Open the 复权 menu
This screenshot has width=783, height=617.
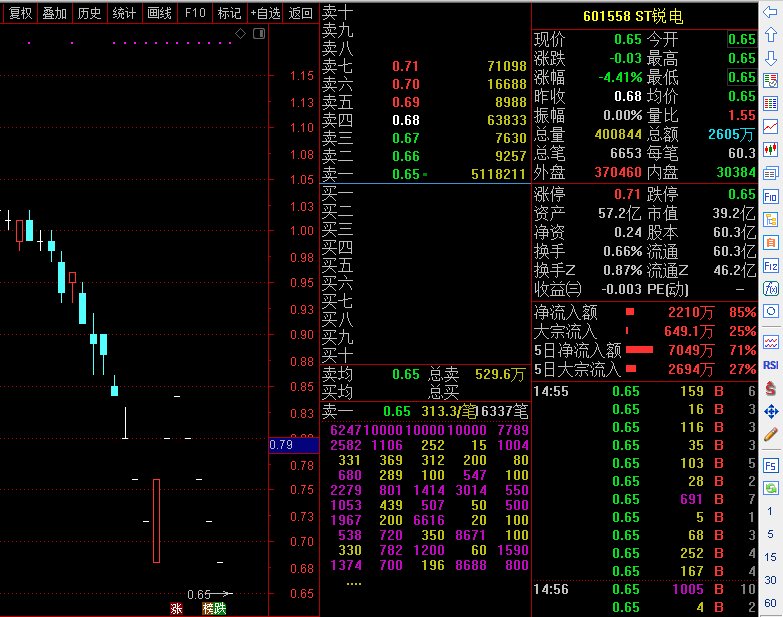[20, 13]
